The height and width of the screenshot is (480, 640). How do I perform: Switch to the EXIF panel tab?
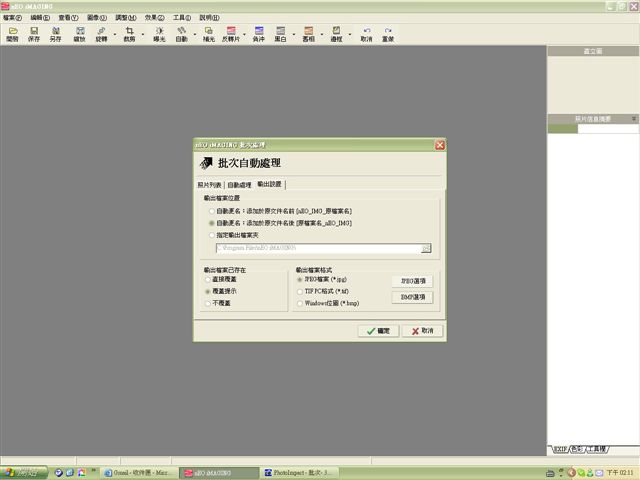560,449
